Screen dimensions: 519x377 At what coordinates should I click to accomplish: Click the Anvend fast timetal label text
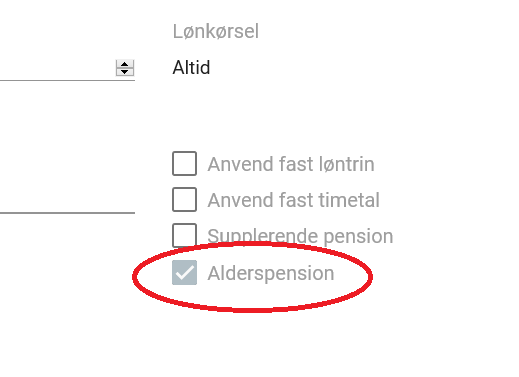(x=293, y=200)
